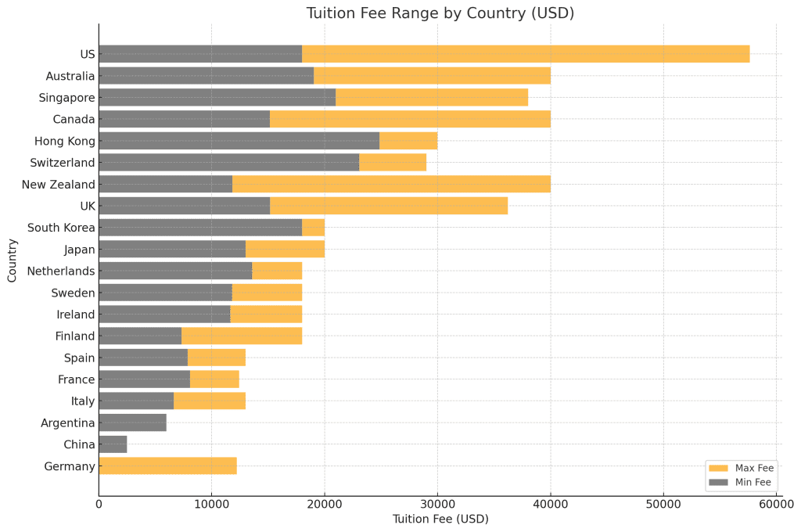Click the gray Min Fee legend swatch
Image resolution: width=801 pixels, height=532 pixels.
tap(717, 482)
